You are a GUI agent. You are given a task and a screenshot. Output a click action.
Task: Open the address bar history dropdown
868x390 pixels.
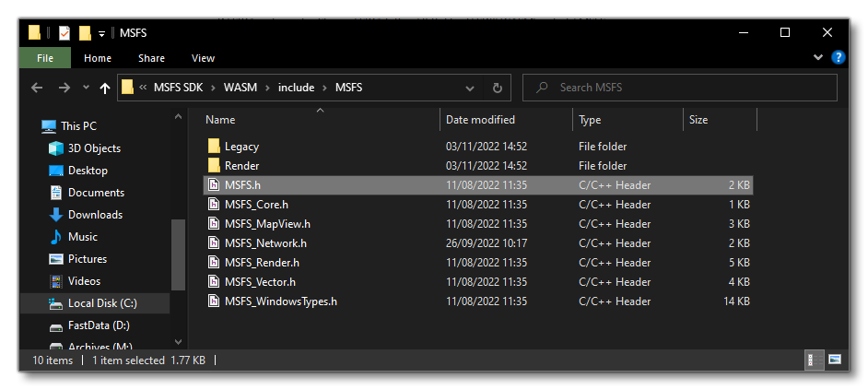(470, 89)
